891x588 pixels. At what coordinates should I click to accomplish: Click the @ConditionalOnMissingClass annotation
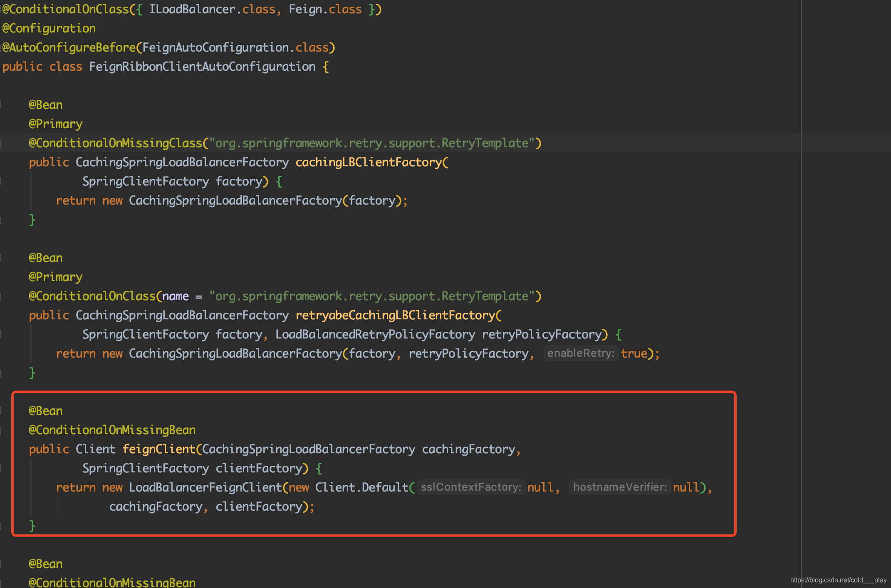tap(115, 143)
